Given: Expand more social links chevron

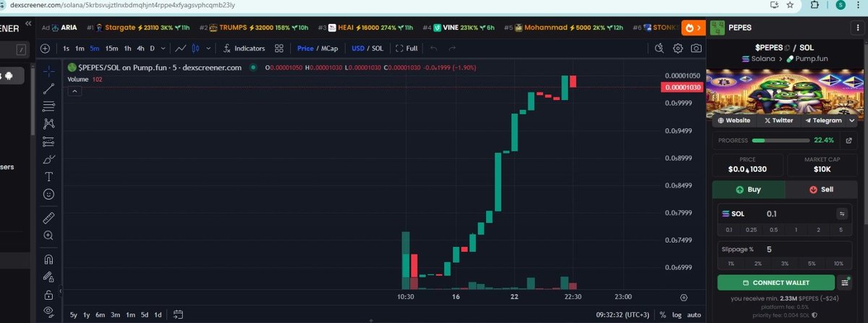Looking at the screenshot, I should tap(852, 120).
